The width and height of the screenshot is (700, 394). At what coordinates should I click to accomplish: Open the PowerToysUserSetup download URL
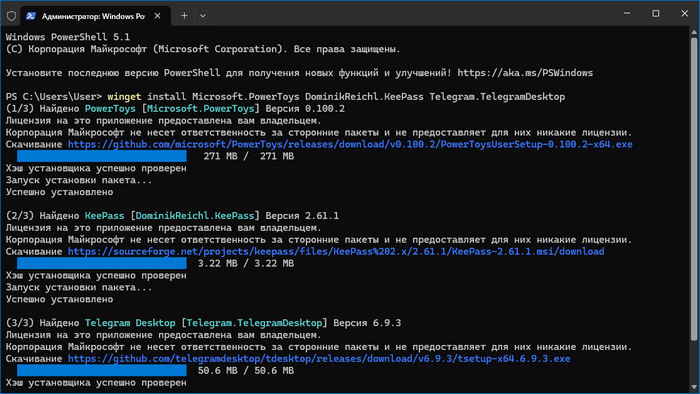pos(350,144)
